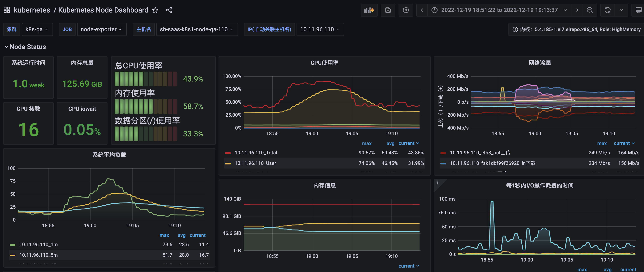Open the 网络流量 panel title menu
This screenshot has width=644, height=272.
point(540,63)
